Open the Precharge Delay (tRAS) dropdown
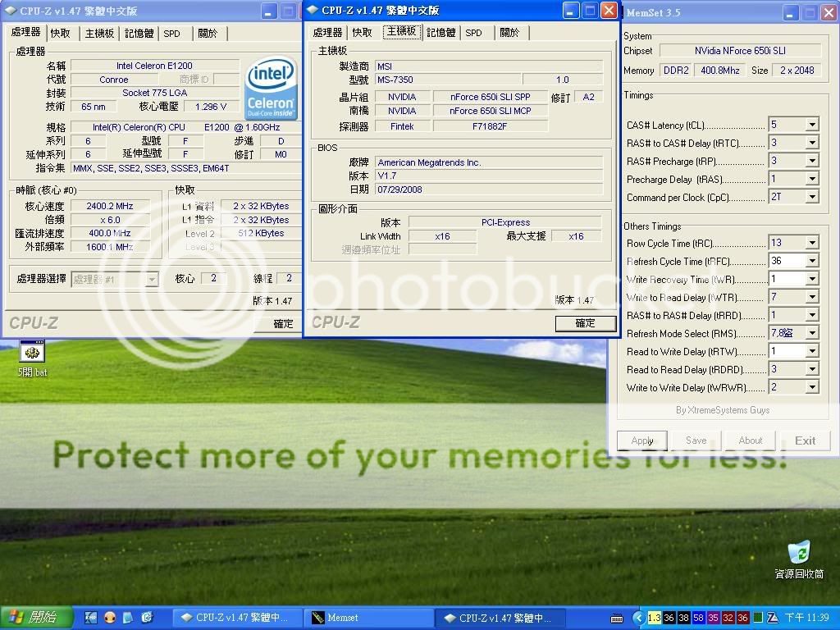The image size is (840, 630). click(812, 179)
